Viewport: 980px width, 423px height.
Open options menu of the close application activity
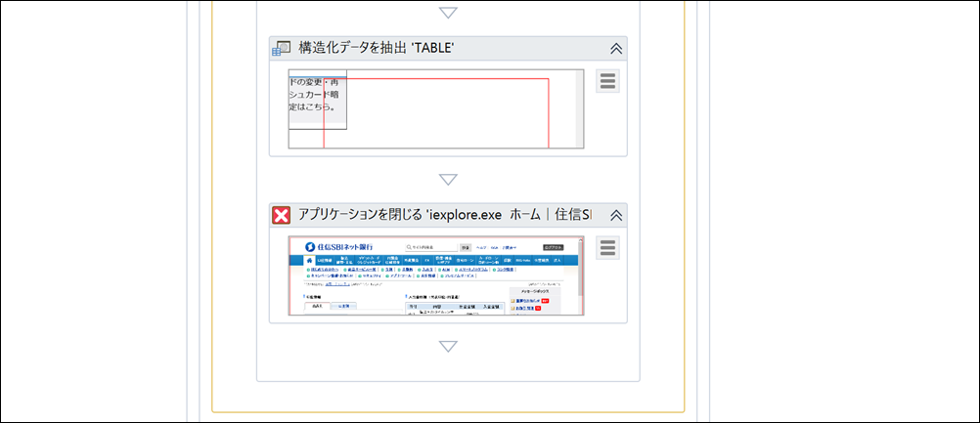coord(607,248)
